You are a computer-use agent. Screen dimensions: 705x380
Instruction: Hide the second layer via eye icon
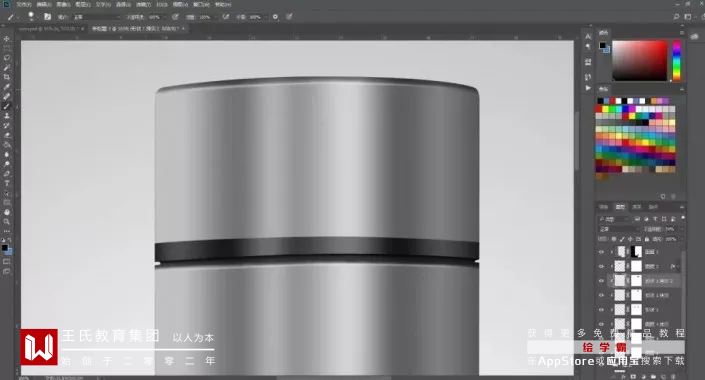[x=602, y=266]
